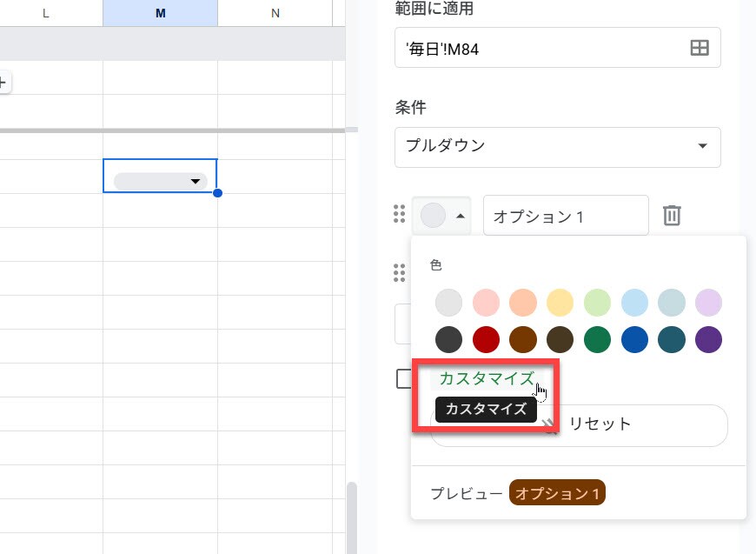The height and width of the screenshot is (554, 756).
Task: Choose the purple color swatch
Action: [709, 339]
